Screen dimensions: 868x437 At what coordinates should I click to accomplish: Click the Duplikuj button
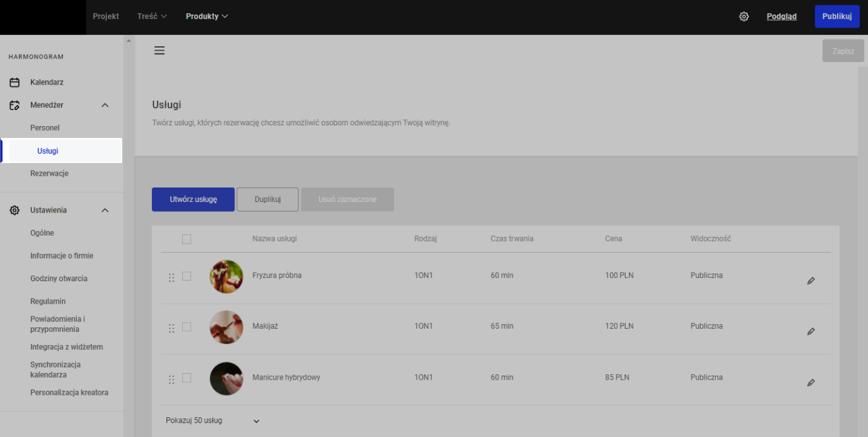[267, 199]
